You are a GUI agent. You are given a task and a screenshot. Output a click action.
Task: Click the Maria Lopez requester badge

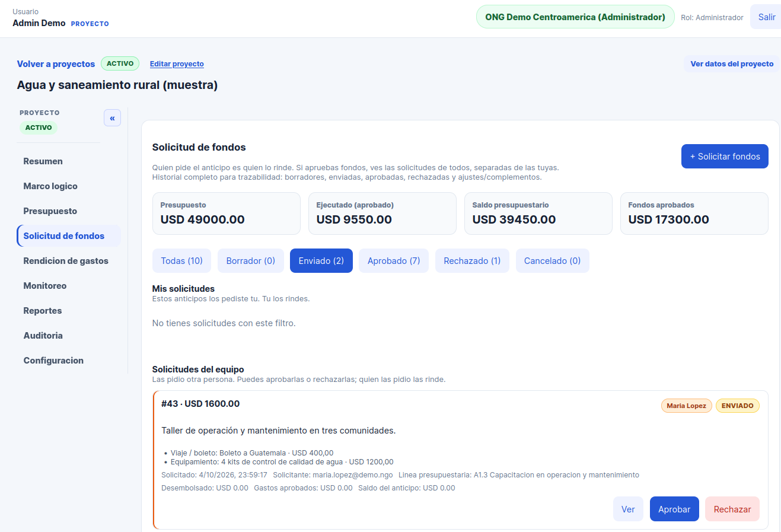(686, 406)
